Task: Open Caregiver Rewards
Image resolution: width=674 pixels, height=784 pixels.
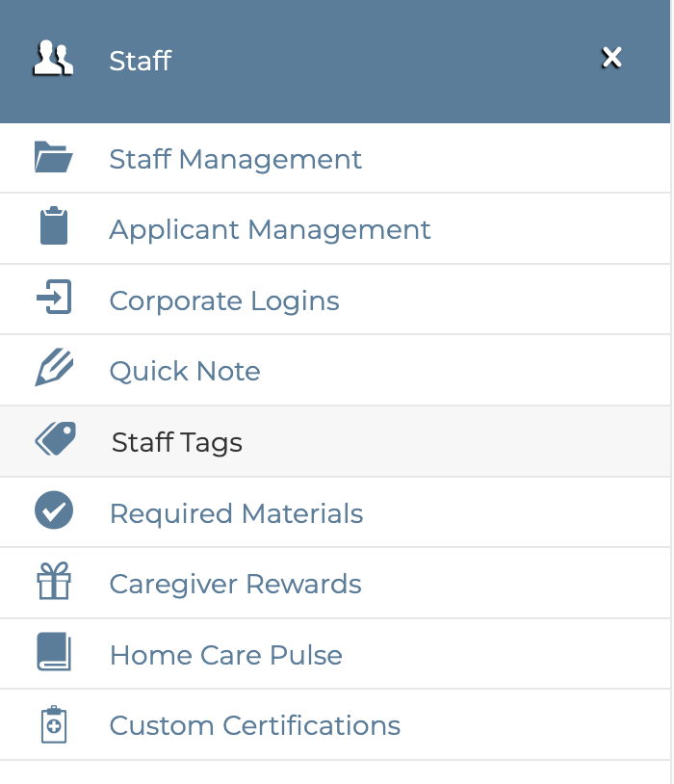Action: click(235, 584)
